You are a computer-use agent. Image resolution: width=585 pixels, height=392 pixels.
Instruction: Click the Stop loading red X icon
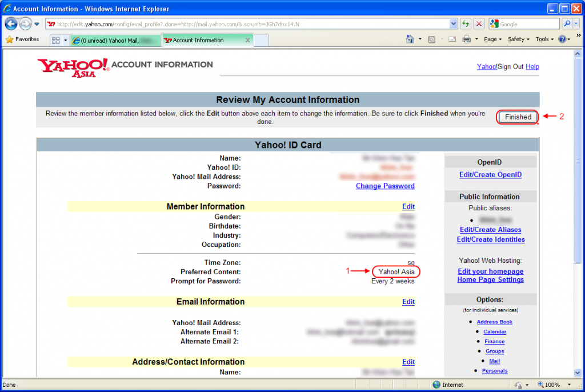point(479,24)
